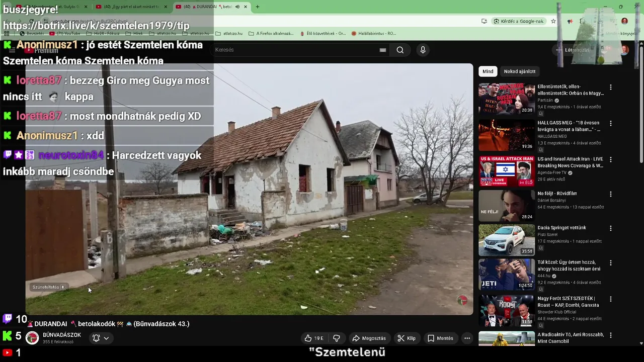Screen dimensions: 644x362
Task: Click the sidebar vertical scrollbar
Action: (641, 105)
